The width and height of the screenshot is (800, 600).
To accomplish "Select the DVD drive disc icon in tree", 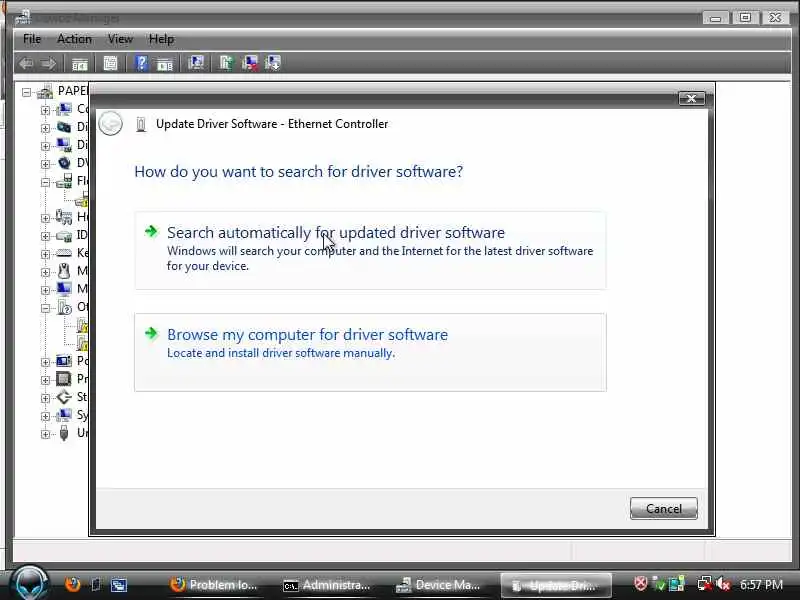I will [x=64, y=163].
